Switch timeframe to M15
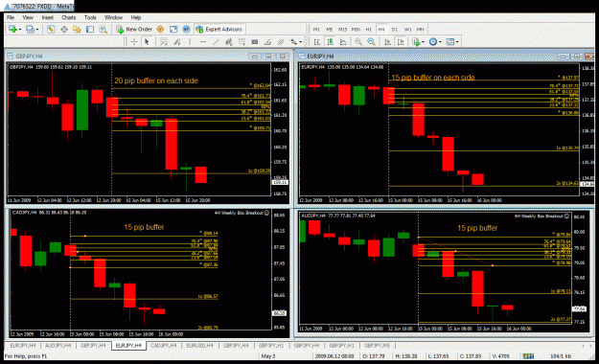The image size is (599, 364). 342,30
